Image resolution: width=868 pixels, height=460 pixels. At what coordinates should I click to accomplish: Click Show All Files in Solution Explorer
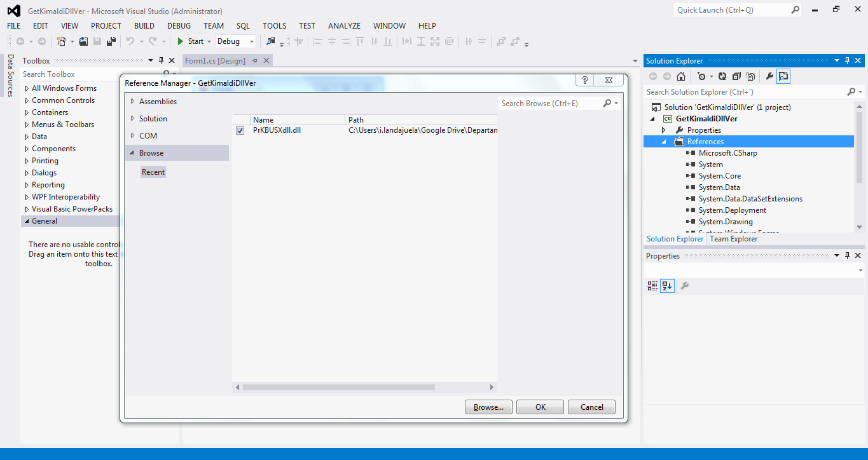(x=750, y=76)
